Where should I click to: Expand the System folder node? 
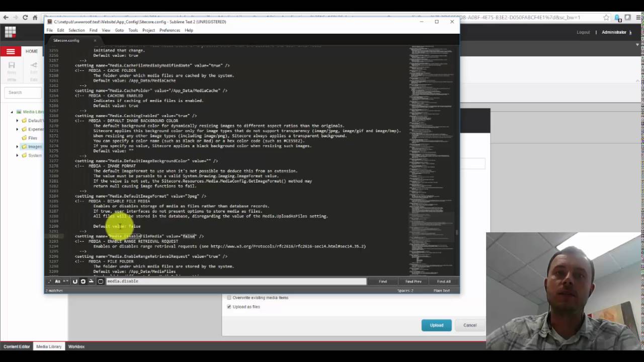17,155
